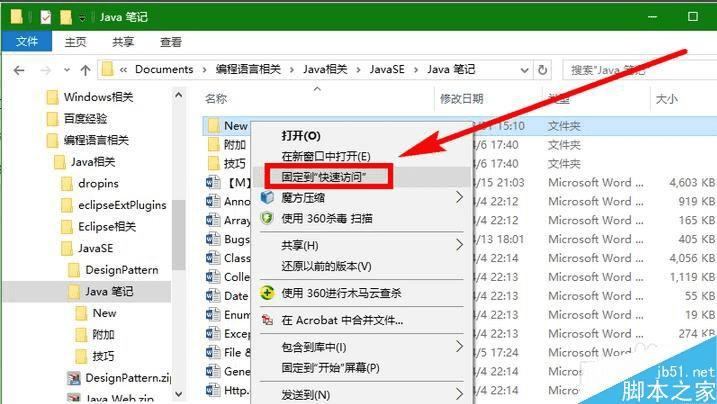717x404 pixels.
Task: Choose 固定到"快速访问" from context menu
Action: click(x=324, y=177)
